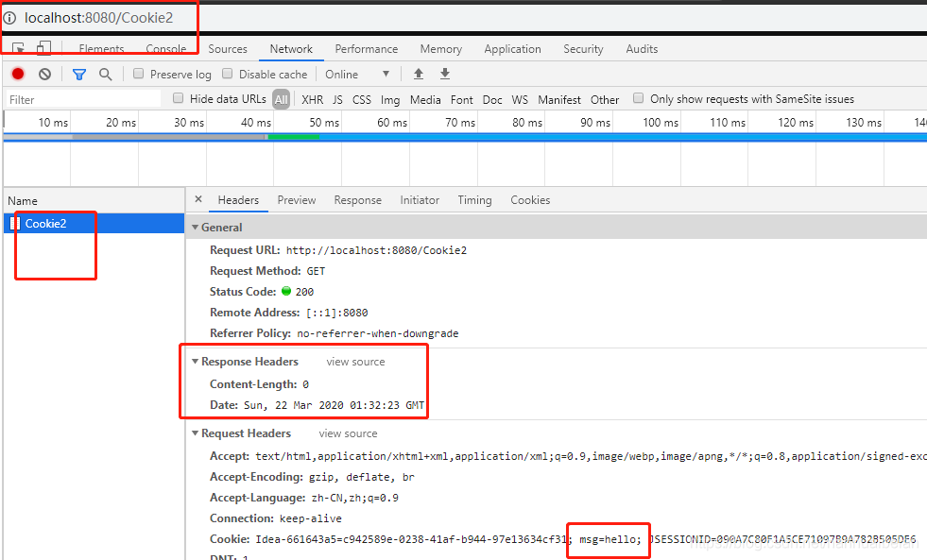Select the All filter type
927x560 pixels.
pos(282,99)
